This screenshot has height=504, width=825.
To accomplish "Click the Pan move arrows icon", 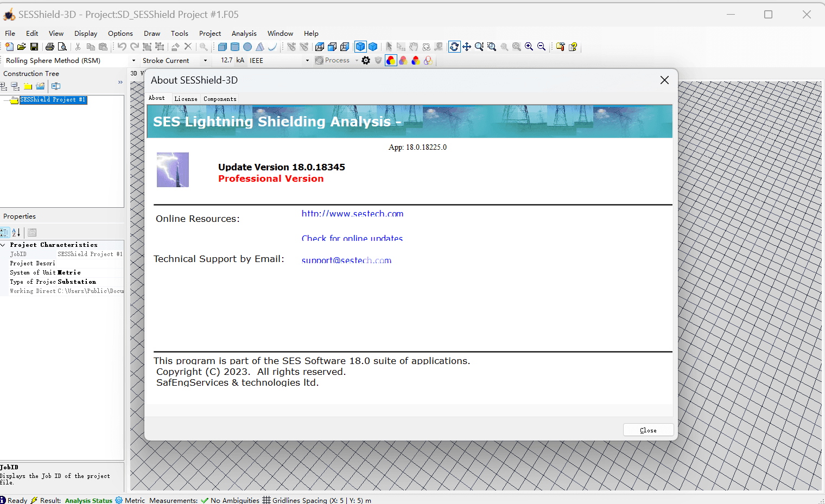I will (x=467, y=47).
